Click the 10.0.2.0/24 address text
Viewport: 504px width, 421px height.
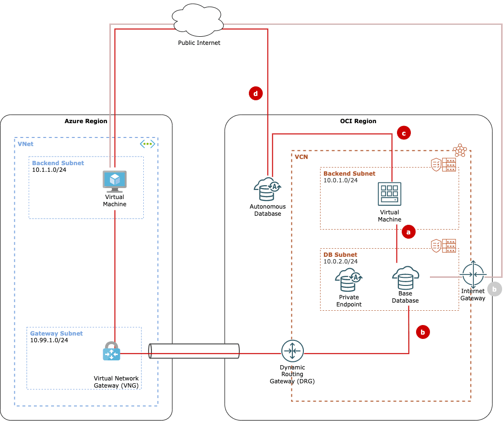click(341, 262)
